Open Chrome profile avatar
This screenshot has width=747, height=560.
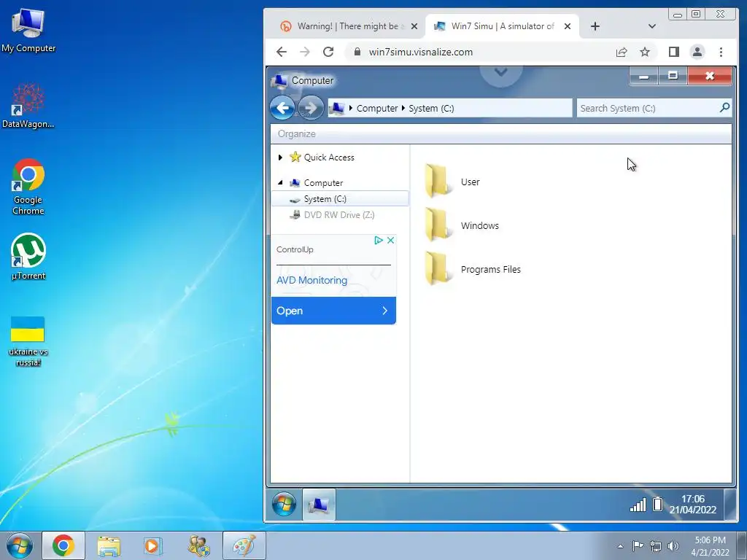tap(697, 52)
